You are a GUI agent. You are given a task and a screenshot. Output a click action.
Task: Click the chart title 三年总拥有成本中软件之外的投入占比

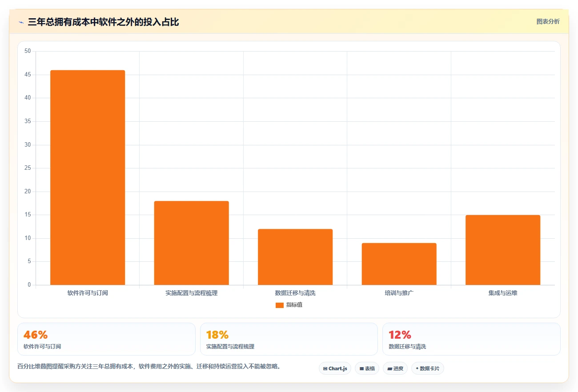coord(103,22)
